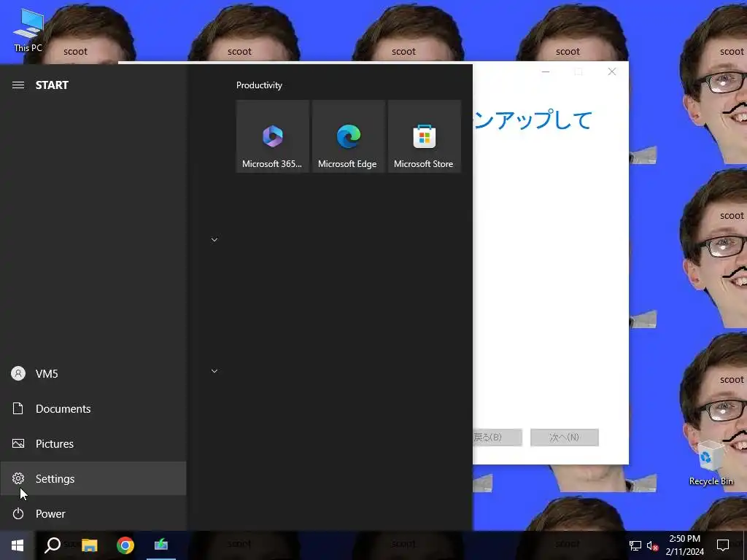Viewport: 747px width, 560px height.
Task: Launch Microsoft Edge from Start tiles
Action: tap(348, 136)
